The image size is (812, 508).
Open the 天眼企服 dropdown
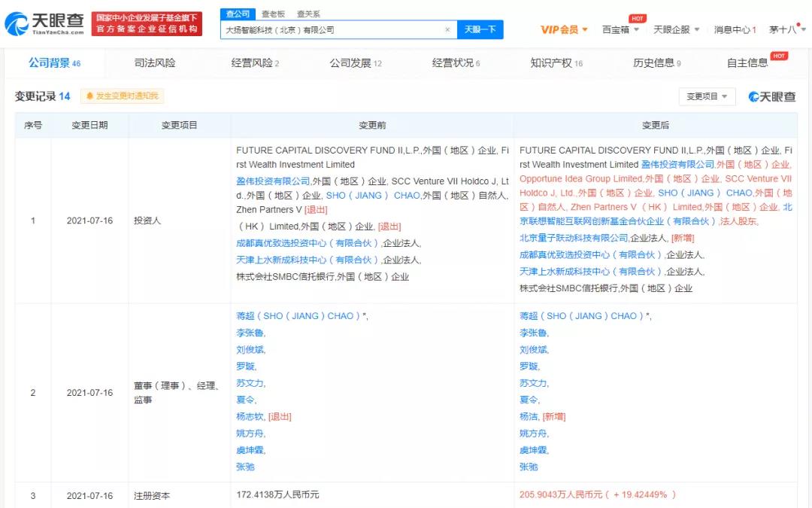point(676,30)
